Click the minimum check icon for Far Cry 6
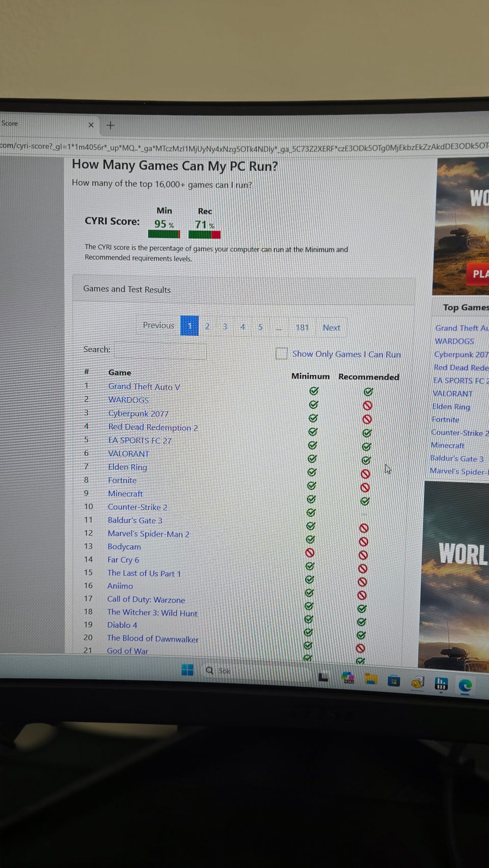Viewport: 489px width, 868px height. (x=310, y=566)
